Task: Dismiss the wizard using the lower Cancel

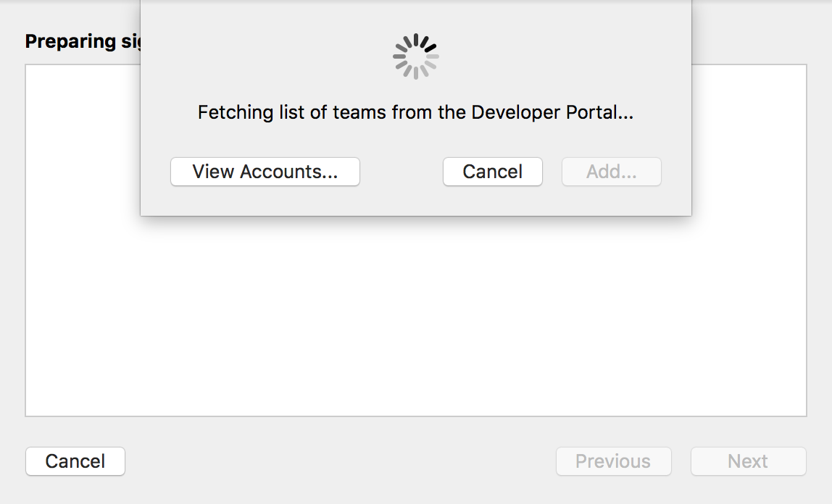Action: click(75, 461)
